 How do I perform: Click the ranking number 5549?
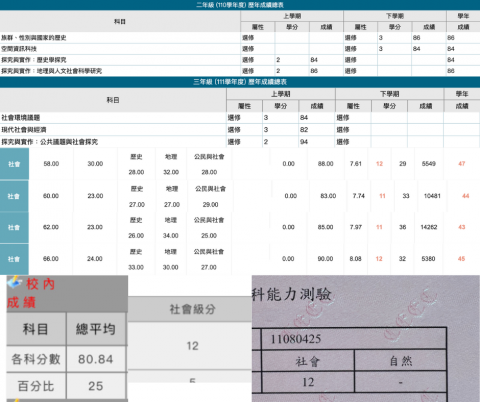pos(429,164)
